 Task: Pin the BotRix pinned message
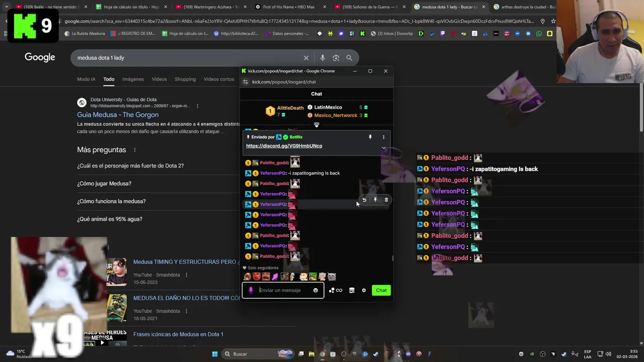pyautogui.click(x=370, y=137)
